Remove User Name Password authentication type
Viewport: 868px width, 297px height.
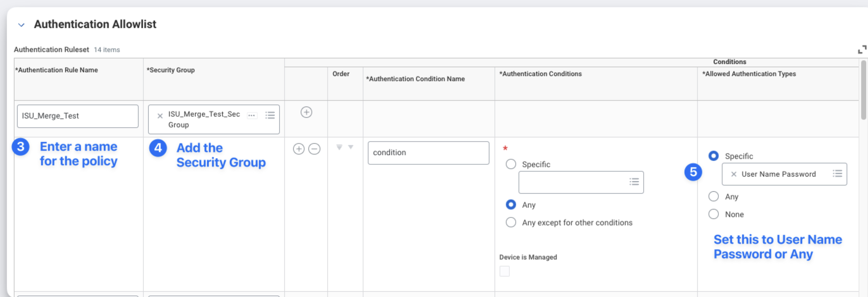pos(733,174)
